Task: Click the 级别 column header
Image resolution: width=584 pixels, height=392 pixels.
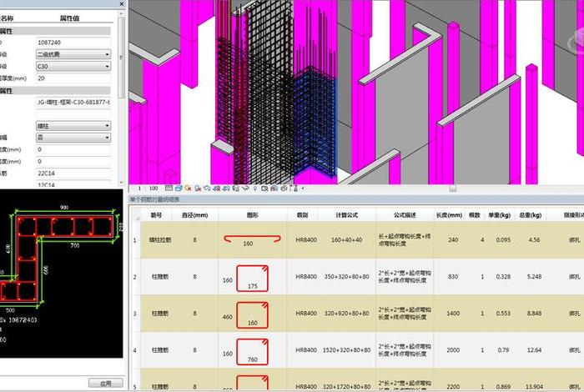Action: coord(302,215)
